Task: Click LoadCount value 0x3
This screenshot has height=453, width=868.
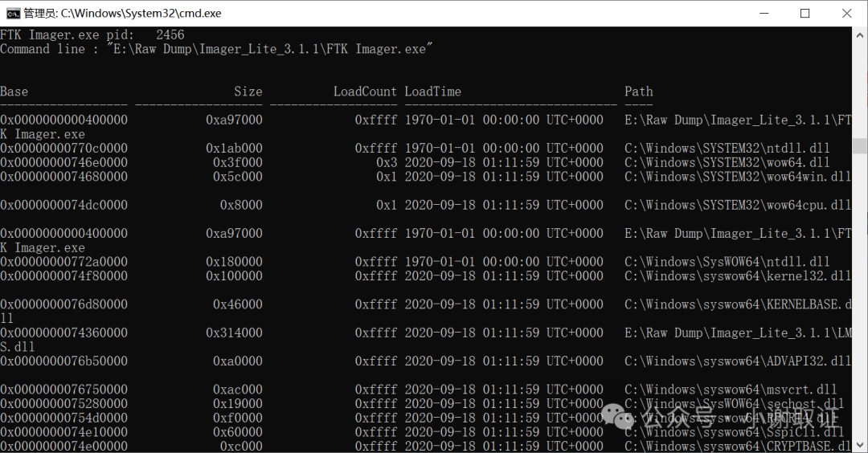Action: point(387,162)
